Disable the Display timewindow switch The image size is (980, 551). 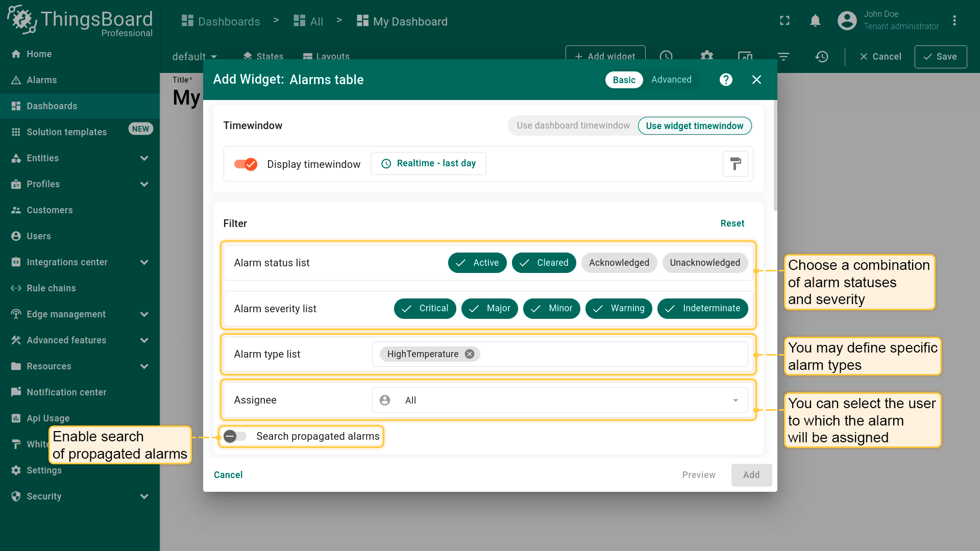point(246,164)
